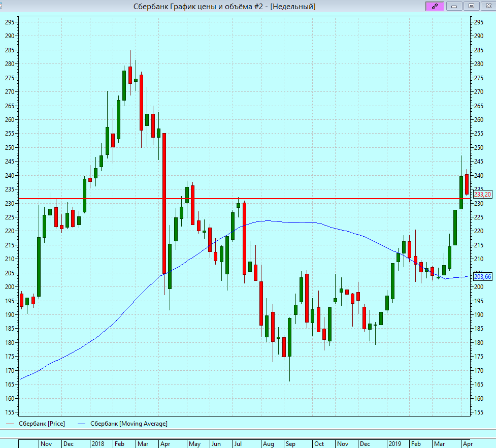Viewport: 496px width, 448px height.
Task: Click the 2018 label on time axis
Action: [x=98, y=444]
